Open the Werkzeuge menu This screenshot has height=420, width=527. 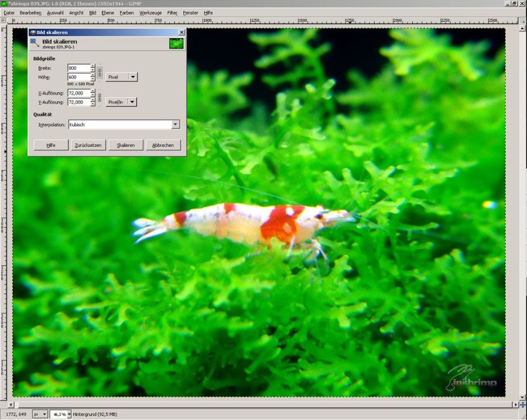pyautogui.click(x=150, y=12)
